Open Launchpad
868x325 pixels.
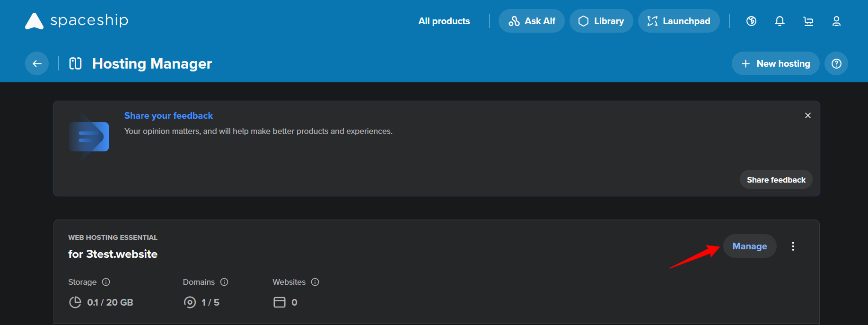tap(679, 21)
